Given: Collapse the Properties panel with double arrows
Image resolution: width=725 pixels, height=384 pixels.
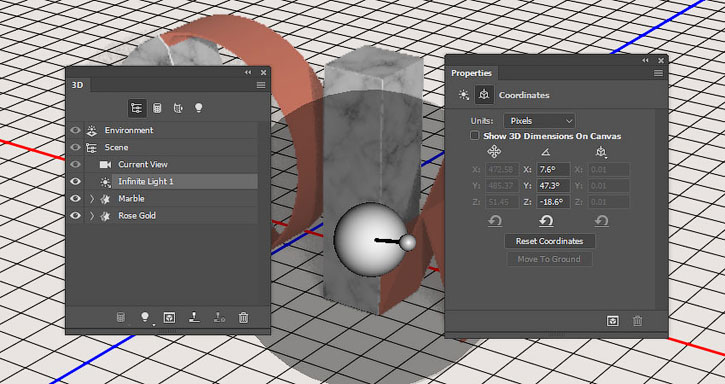Looking at the screenshot, I should 645,61.
